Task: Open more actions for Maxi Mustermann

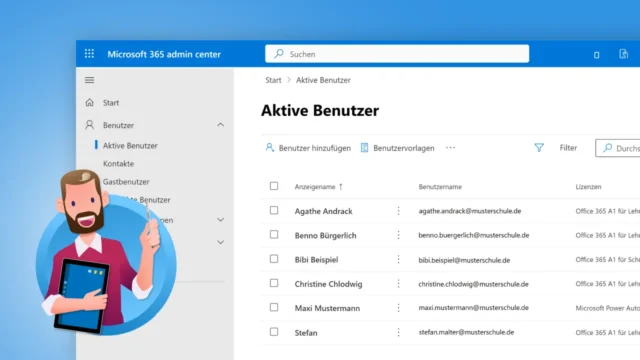Action: 398,308
